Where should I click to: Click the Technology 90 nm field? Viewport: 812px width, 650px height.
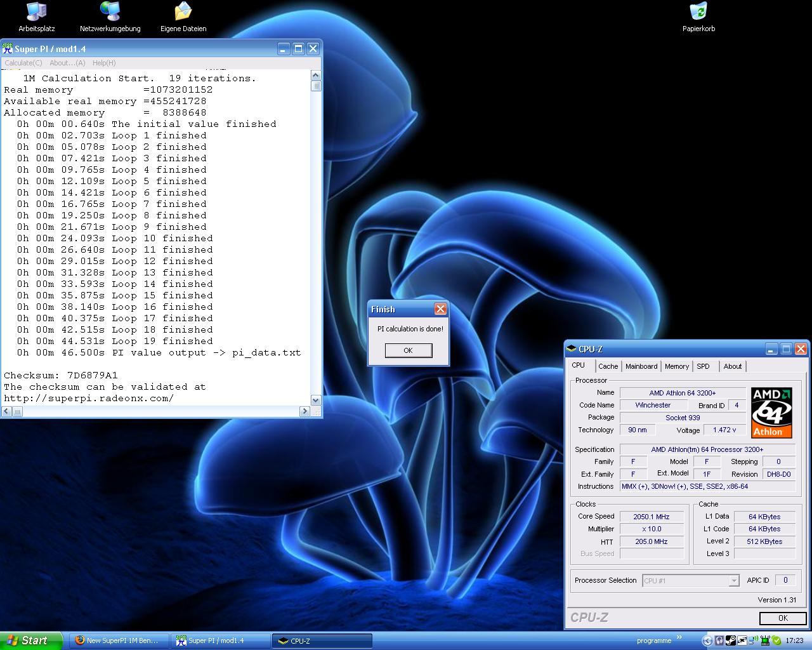638,430
